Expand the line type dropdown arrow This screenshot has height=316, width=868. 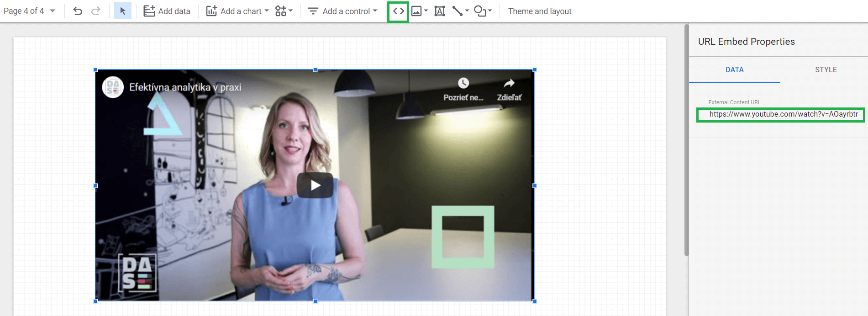click(x=467, y=11)
